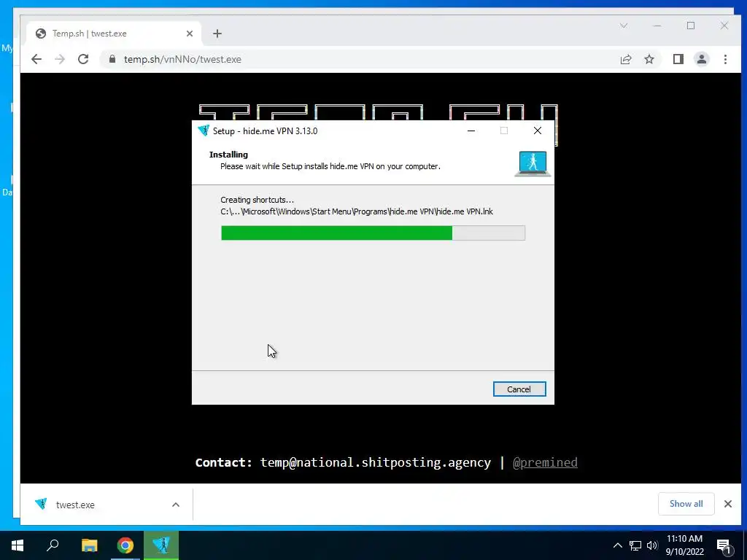
Task: Open Windows taskbar search
Action: [x=53, y=545]
